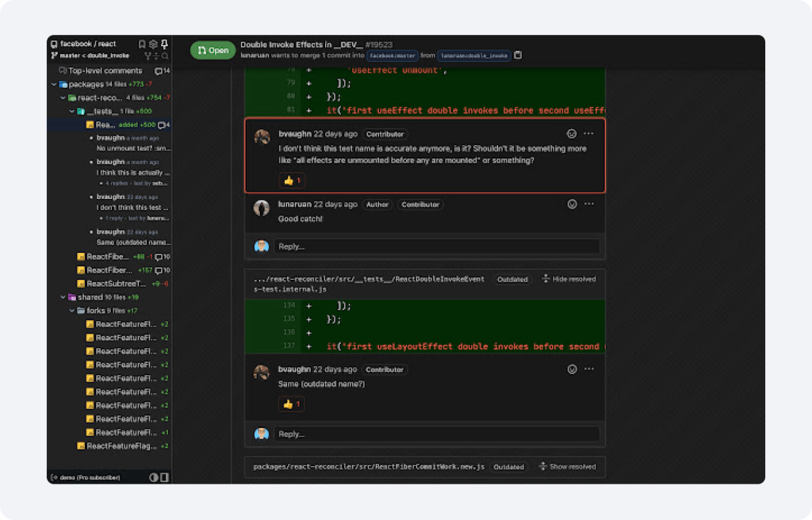Screen dimensions: 812x520
Task: Click the Reply field under Good catch
Action: (x=437, y=247)
